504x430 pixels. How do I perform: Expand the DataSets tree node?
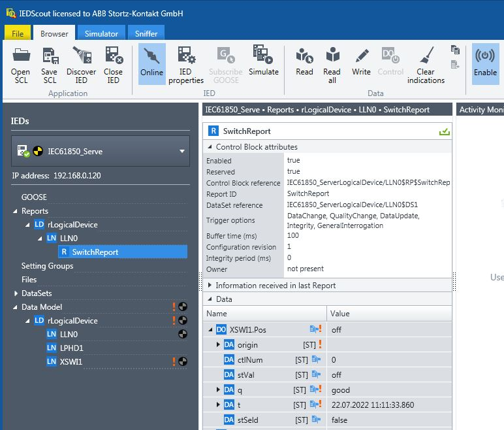pyautogui.click(x=16, y=293)
